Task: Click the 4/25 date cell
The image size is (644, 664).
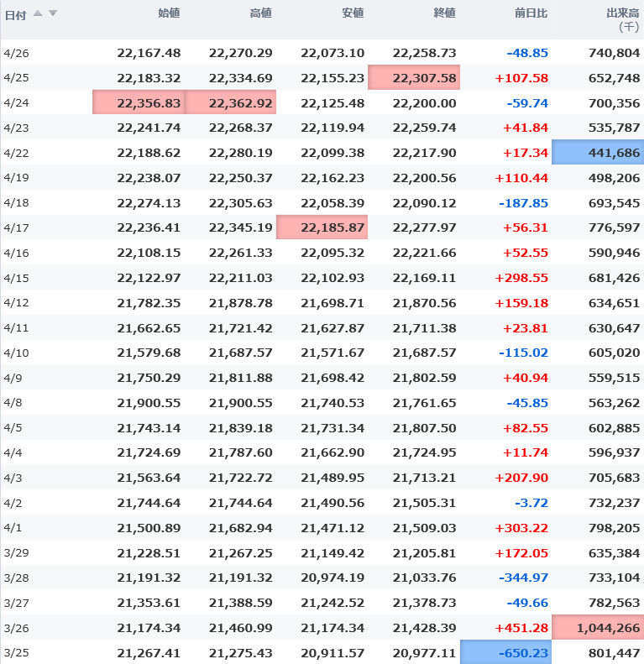Action: click(x=16, y=78)
